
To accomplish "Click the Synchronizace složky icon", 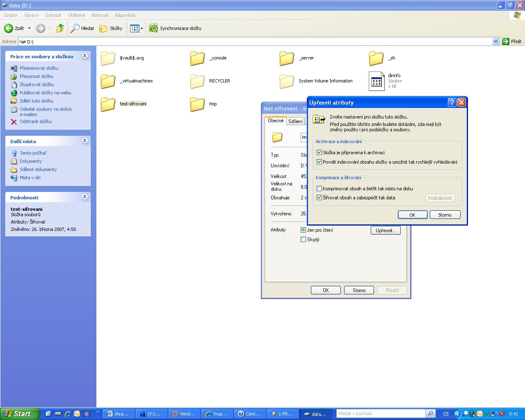I will [153, 28].
